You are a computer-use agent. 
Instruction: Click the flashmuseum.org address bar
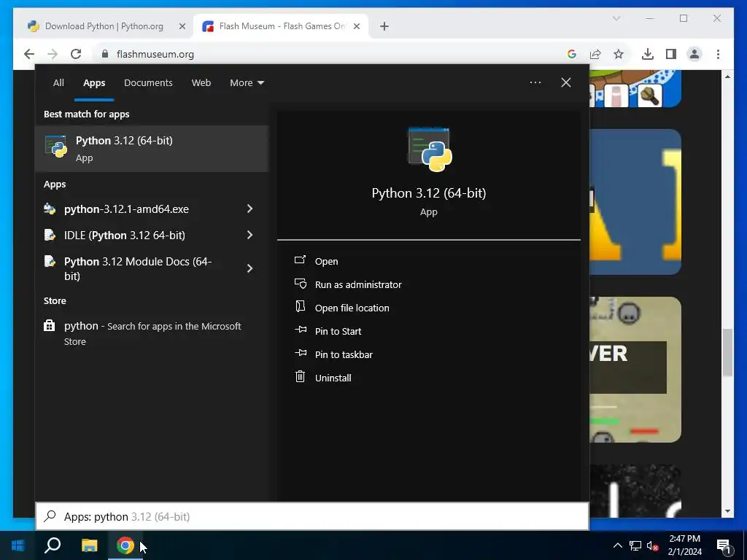(x=333, y=54)
